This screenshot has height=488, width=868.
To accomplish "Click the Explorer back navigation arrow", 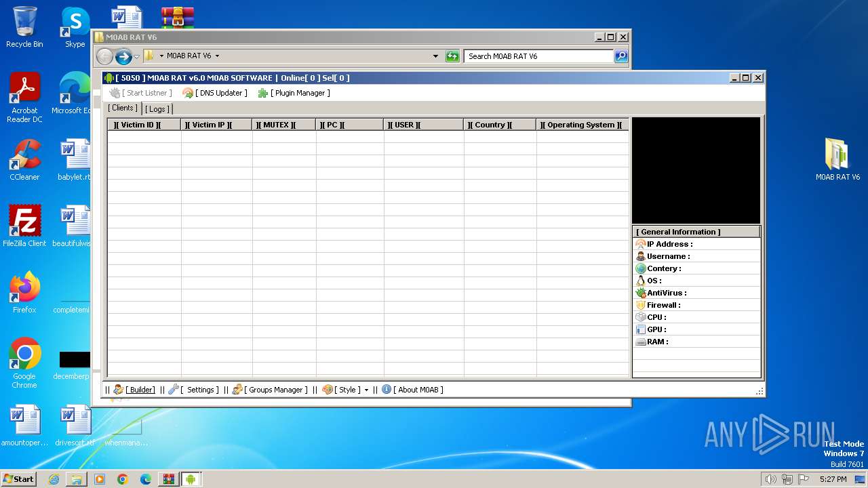I will pos(104,56).
